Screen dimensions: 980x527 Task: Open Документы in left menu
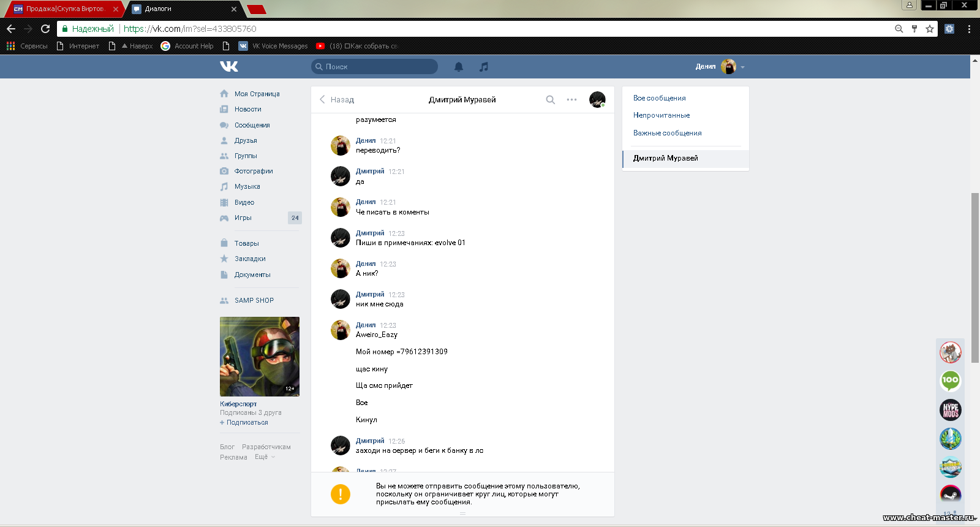(x=252, y=275)
